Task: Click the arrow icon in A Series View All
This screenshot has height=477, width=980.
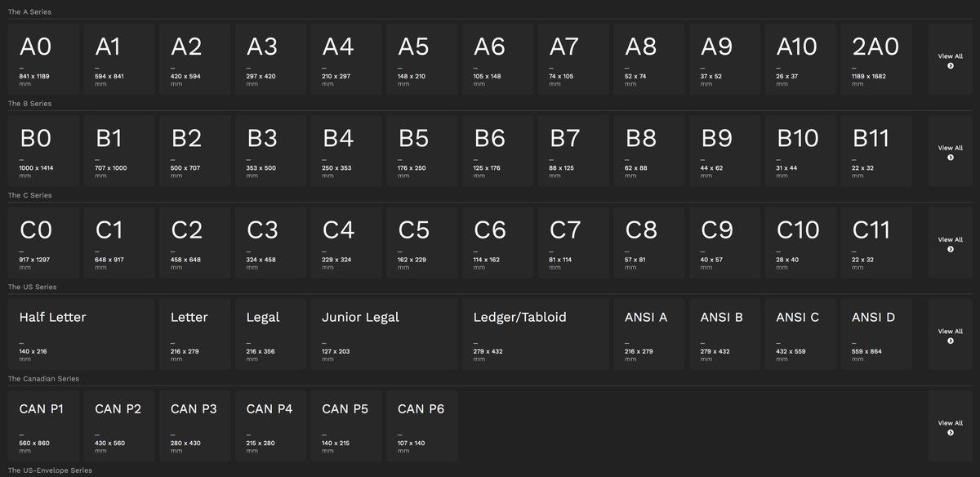Action: click(x=950, y=66)
